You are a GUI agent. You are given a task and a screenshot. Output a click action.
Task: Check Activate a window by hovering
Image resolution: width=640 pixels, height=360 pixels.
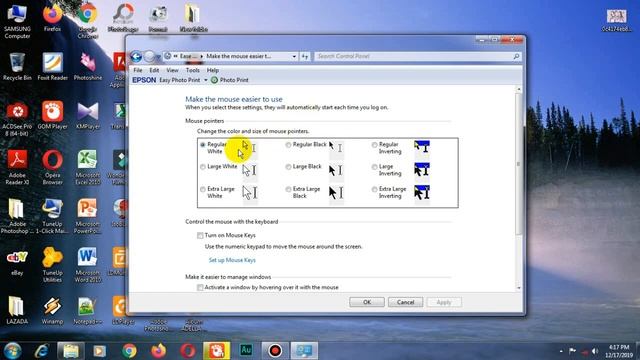tap(200, 288)
